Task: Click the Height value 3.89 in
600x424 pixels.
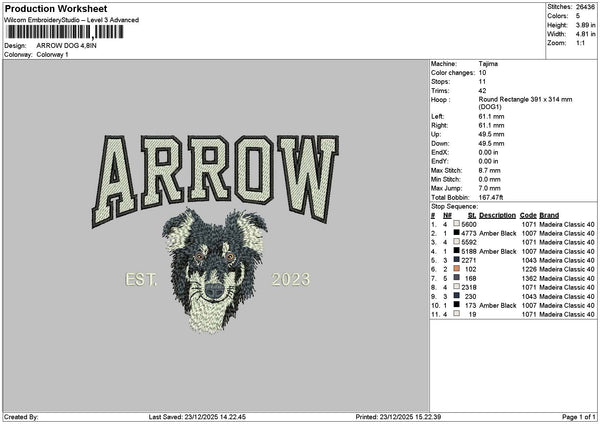Action: [585, 25]
